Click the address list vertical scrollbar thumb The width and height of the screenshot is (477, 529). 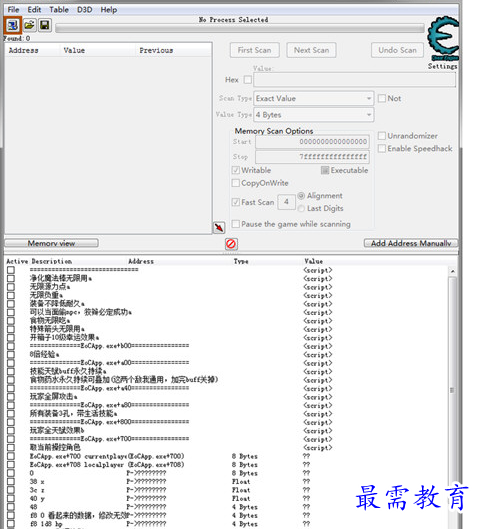pyautogui.click(x=452, y=390)
